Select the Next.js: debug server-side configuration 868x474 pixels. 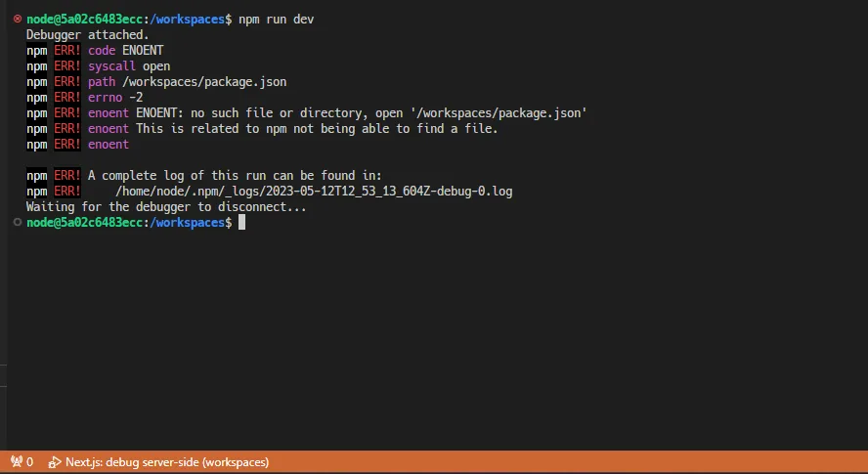(166, 461)
